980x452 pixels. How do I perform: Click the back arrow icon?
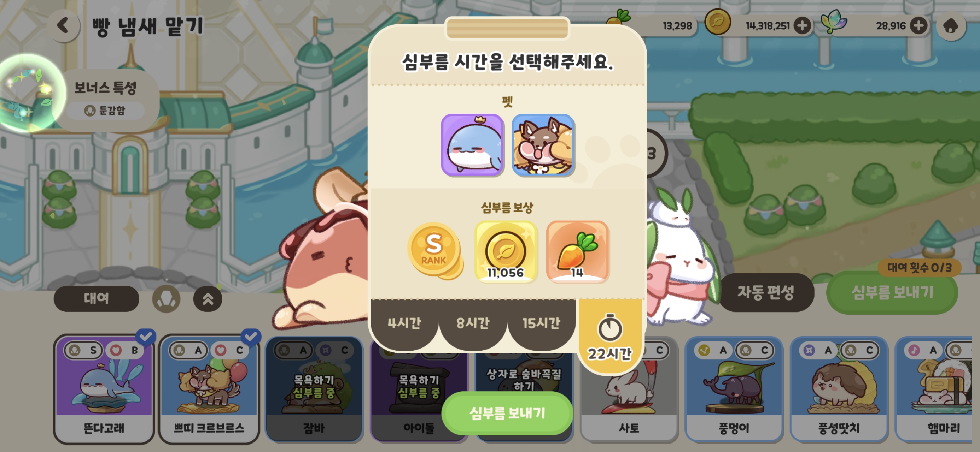[64, 26]
